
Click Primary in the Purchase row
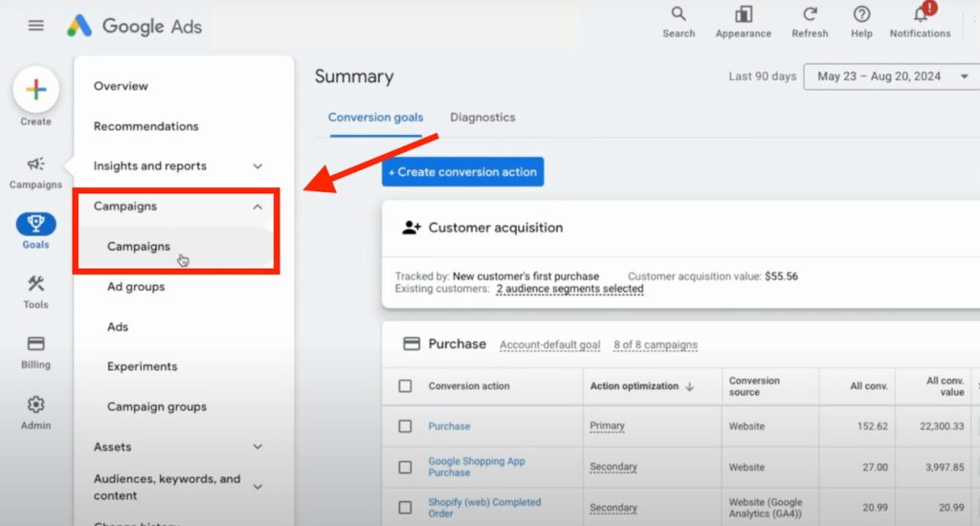pyautogui.click(x=607, y=426)
